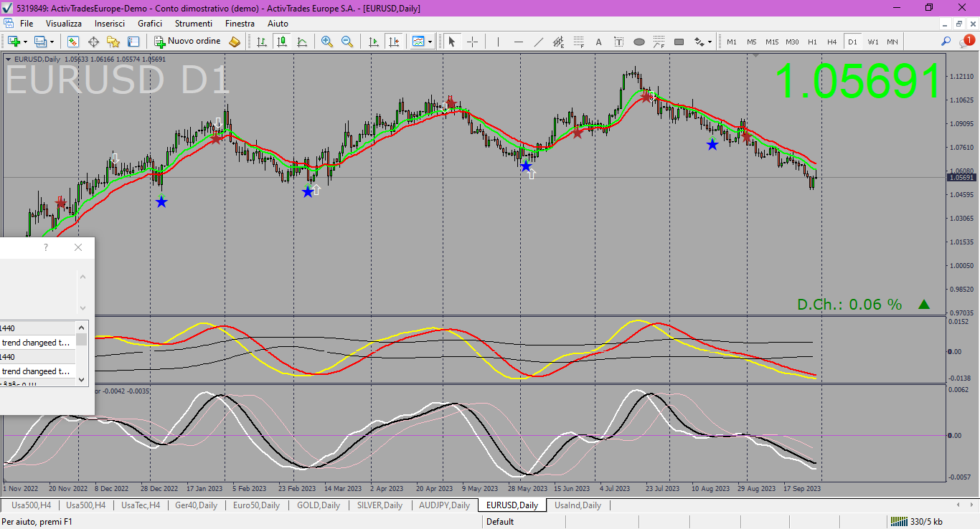The image size is (980, 529).
Task: Select the vertical line tool
Action: pos(498,42)
